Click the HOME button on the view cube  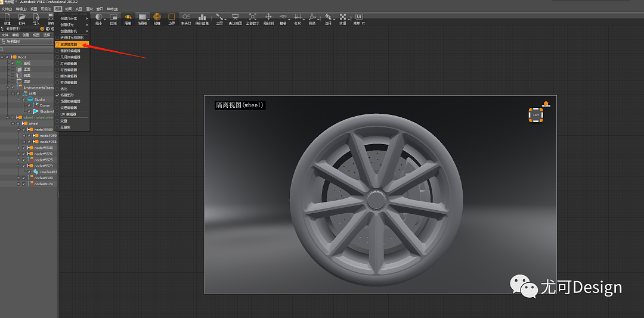(x=546, y=104)
